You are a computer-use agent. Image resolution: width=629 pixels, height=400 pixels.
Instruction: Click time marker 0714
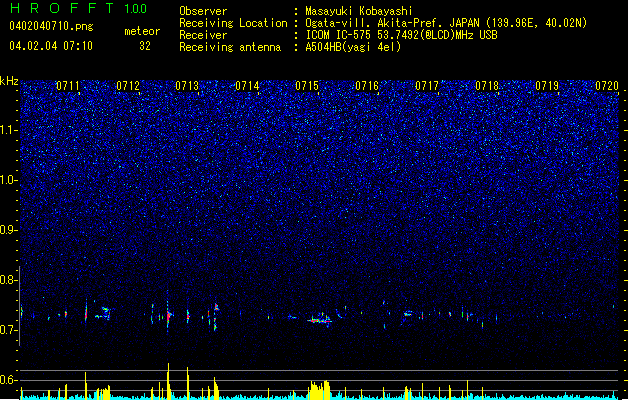[x=247, y=86]
